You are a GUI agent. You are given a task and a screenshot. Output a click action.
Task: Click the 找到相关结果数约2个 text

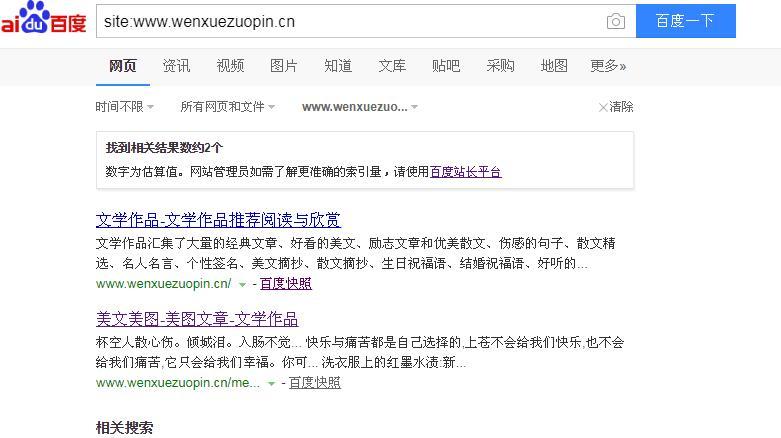point(164,148)
